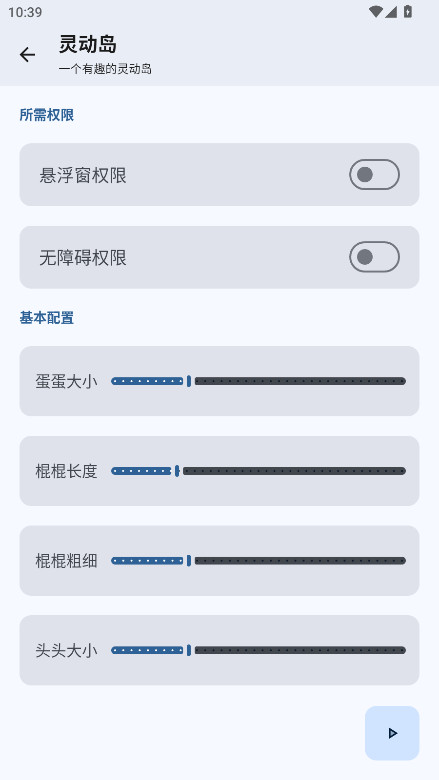Image resolution: width=439 pixels, height=780 pixels.
Task: Tap the play button at bottom right
Action: click(x=392, y=733)
